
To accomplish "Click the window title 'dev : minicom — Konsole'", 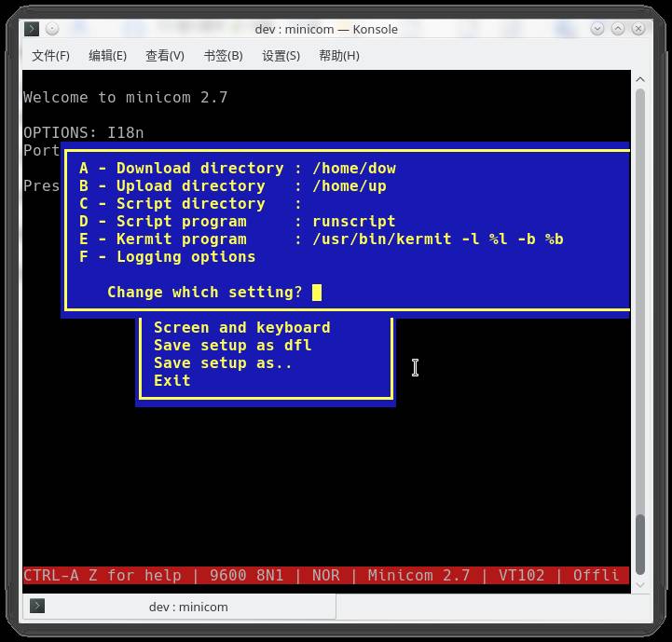I will coord(326,29).
